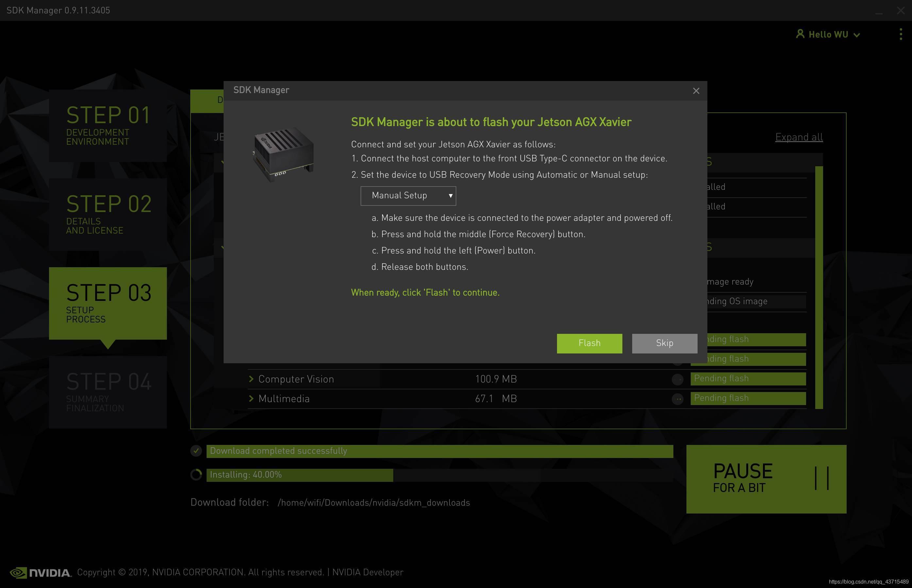Expand the Computer Vision row
The height and width of the screenshot is (588, 912).
tap(251, 379)
